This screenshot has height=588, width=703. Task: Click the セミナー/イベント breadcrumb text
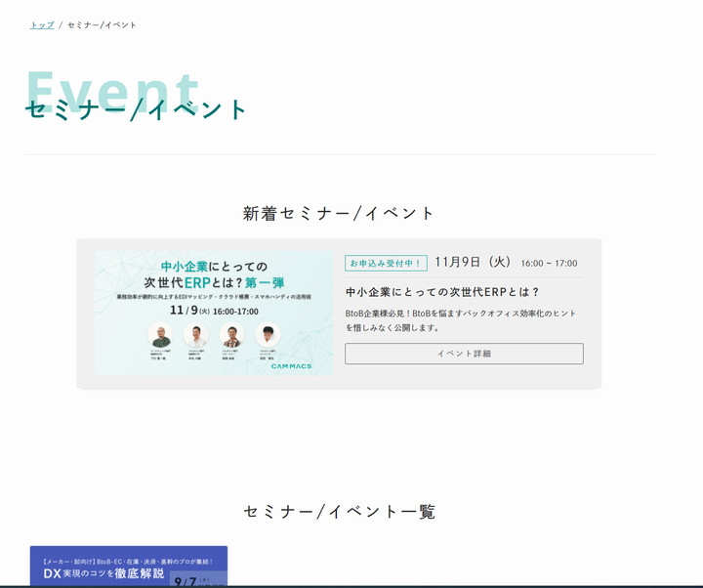point(102,25)
